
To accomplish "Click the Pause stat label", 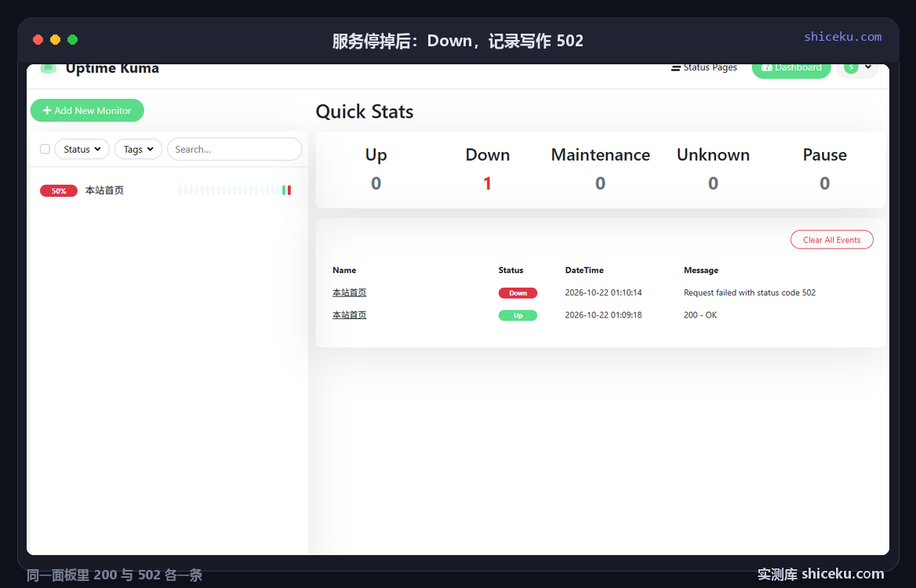I will coord(825,154).
